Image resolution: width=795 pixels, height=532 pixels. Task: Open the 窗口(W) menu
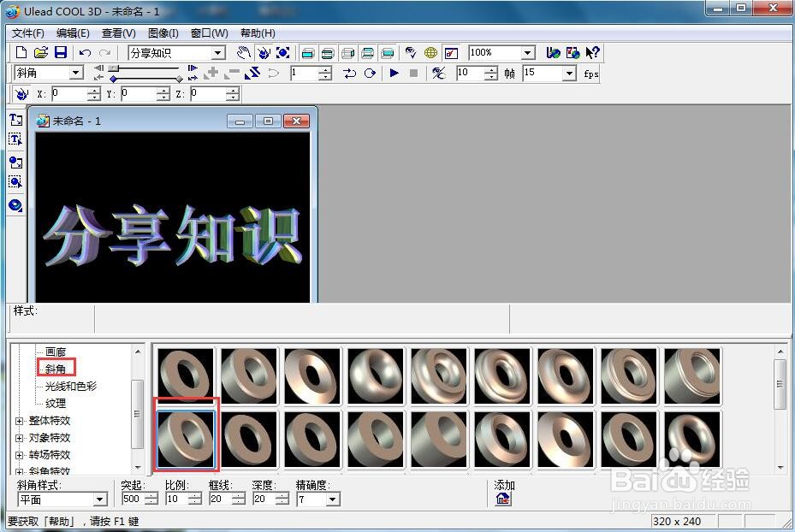[210, 33]
